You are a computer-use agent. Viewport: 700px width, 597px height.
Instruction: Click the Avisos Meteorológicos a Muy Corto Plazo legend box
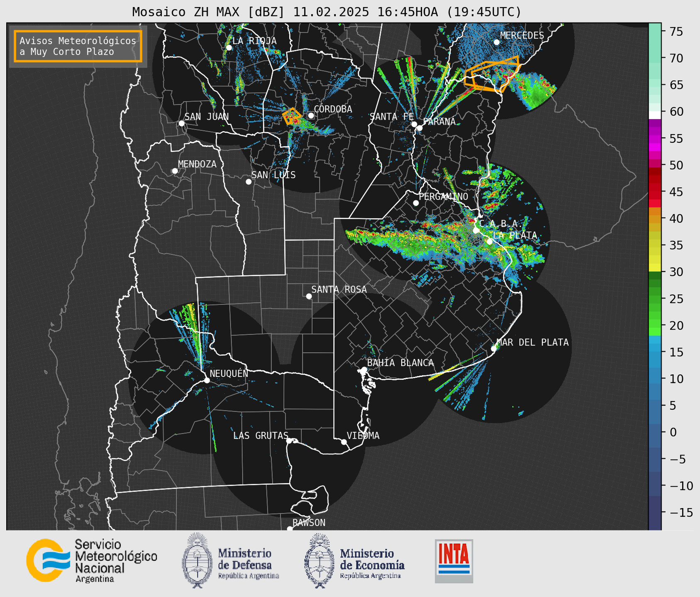78,46
